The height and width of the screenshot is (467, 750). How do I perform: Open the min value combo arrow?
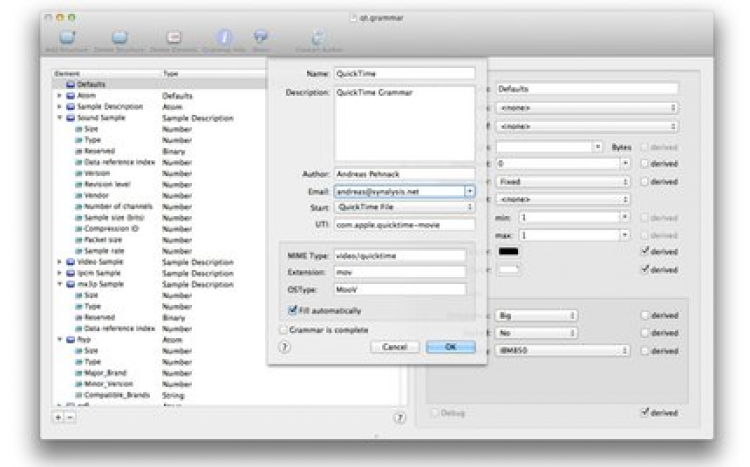tap(624, 217)
